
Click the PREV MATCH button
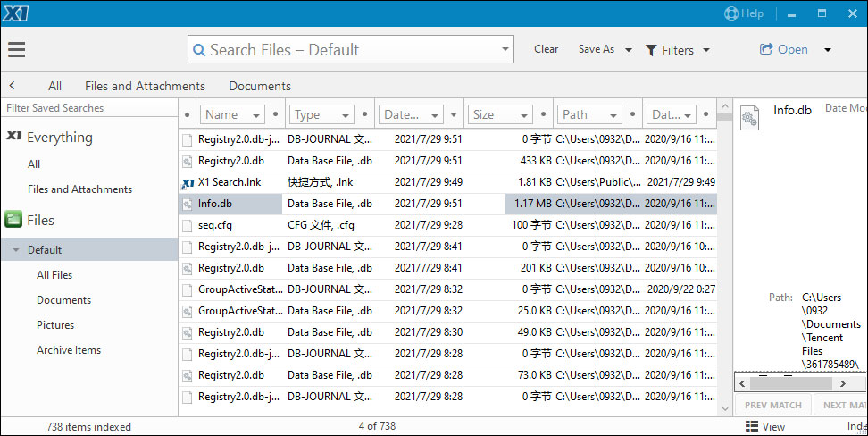click(x=772, y=405)
